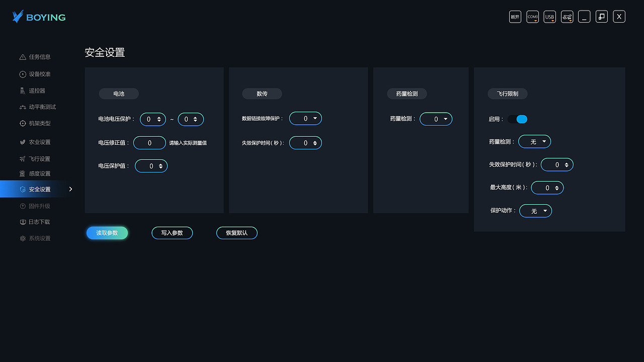Click the 固件升级 upload arrow icon
This screenshot has height=362, width=644.
tap(23, 206)
